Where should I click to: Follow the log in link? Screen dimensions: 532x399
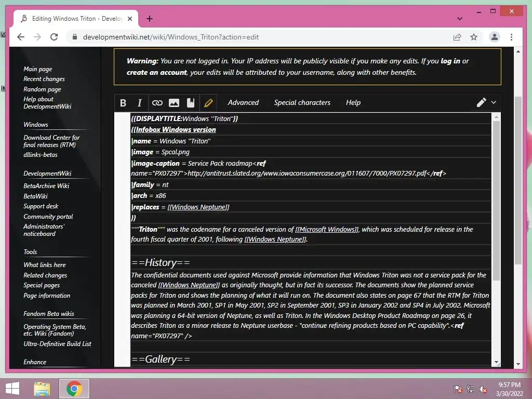(x=450, y=61)
